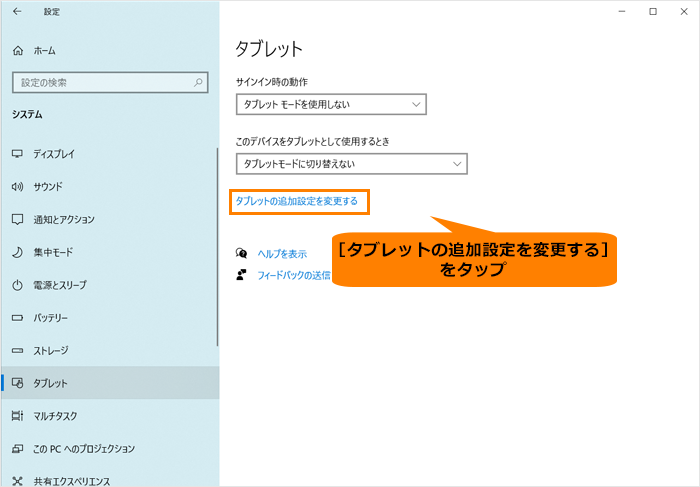Viewport: 700px width, 487px height.
Task: Maximize the 設定 window
Action: coord(653,12)
